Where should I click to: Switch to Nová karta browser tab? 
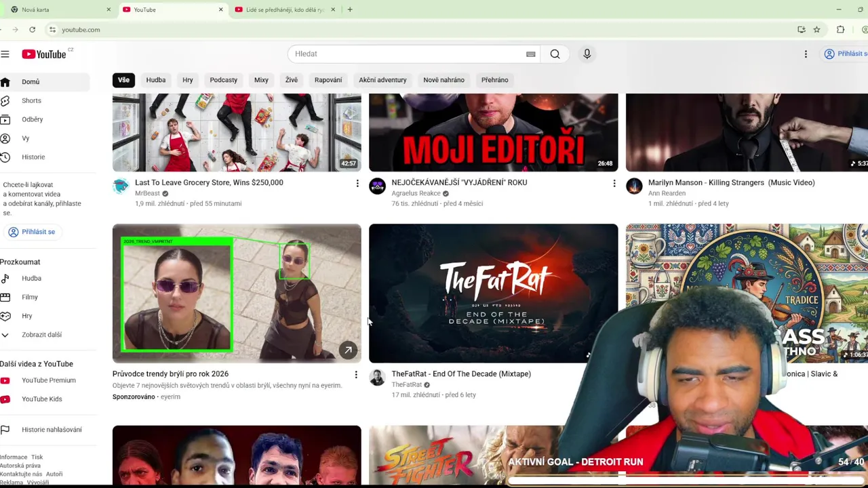point(60,9)
